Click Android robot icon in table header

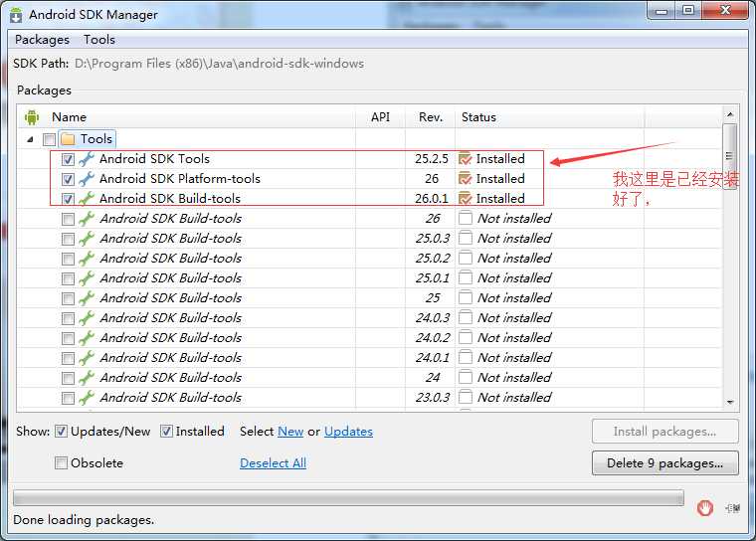[x=32, y=117]
